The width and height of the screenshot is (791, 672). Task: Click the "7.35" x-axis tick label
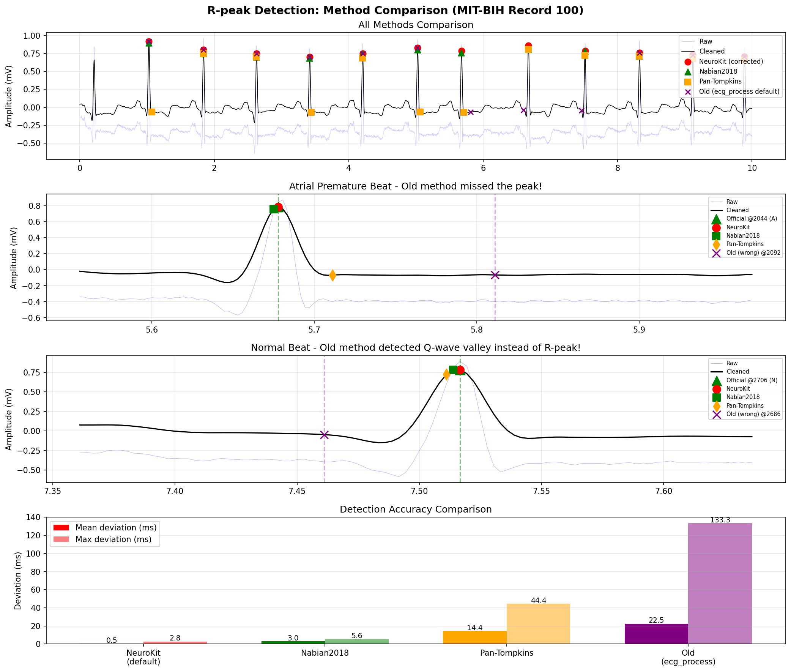(x=52, y=491)
